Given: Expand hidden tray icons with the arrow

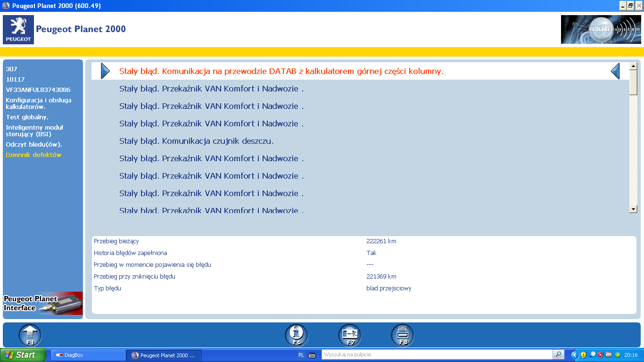Looking at the screenshot, I should point(574,355).
